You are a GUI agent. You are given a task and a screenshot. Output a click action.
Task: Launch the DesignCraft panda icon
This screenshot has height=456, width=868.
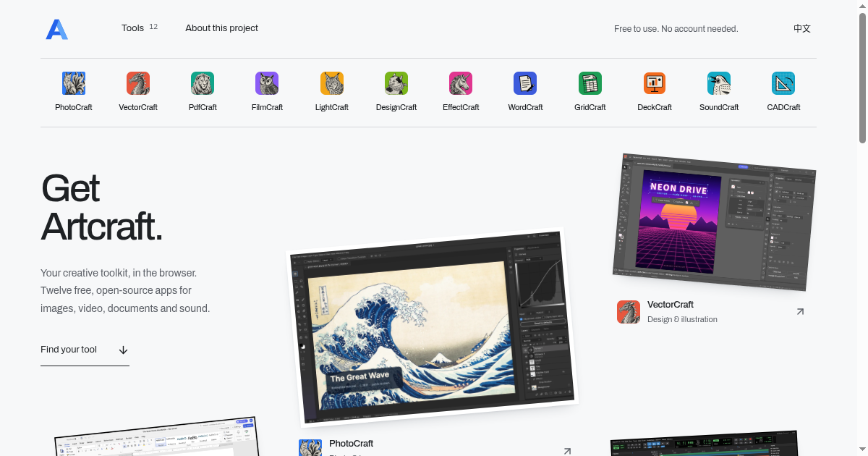(x=396, y=83)
